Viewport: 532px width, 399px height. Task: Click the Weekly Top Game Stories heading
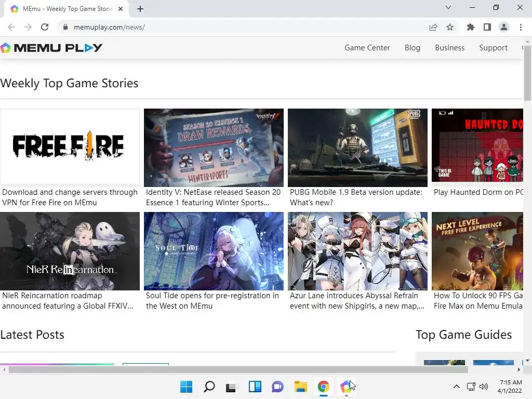[x=69, y=83]
